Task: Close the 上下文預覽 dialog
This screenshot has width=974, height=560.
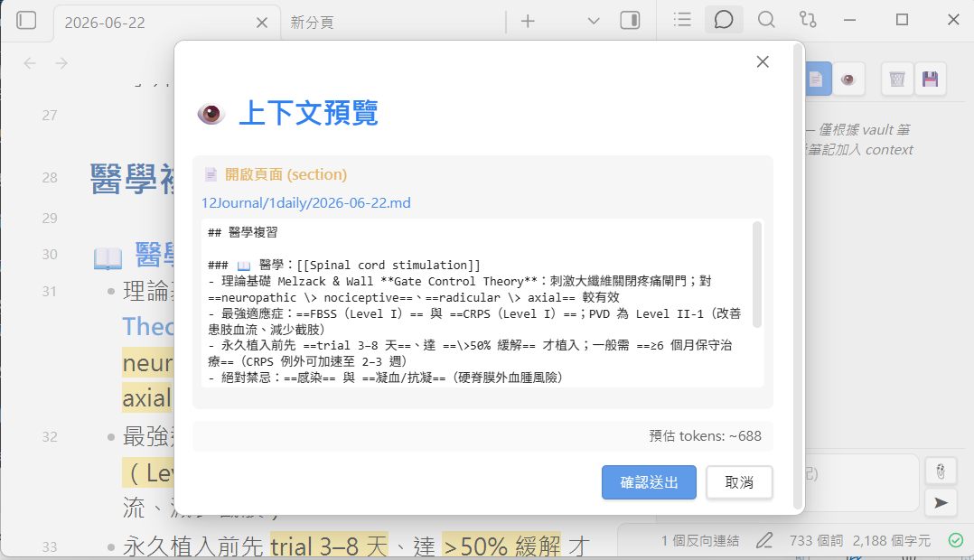Action: (x=763, y=61)
